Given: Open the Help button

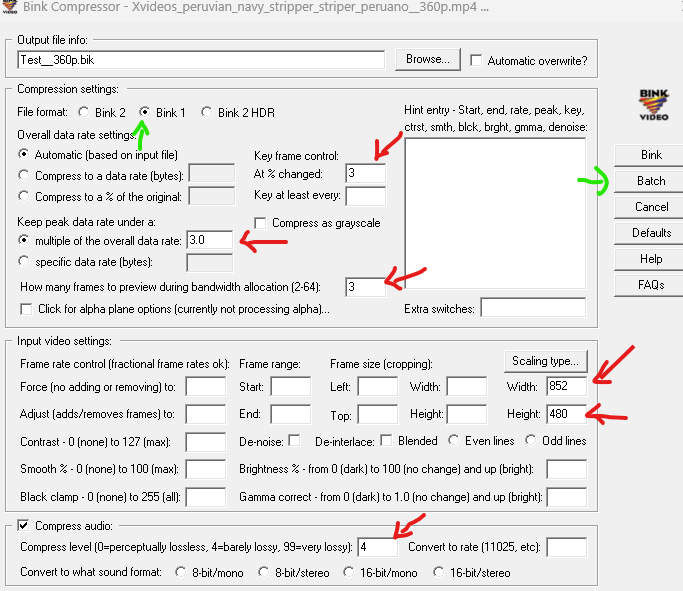Looking at the screenshot, I should click(x=651, y=259).
